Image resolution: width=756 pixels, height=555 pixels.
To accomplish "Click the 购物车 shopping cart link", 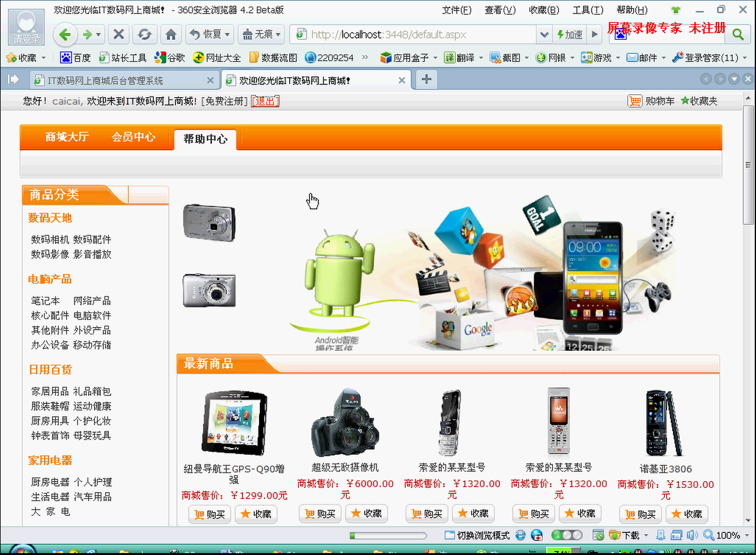I will [651, 101].
